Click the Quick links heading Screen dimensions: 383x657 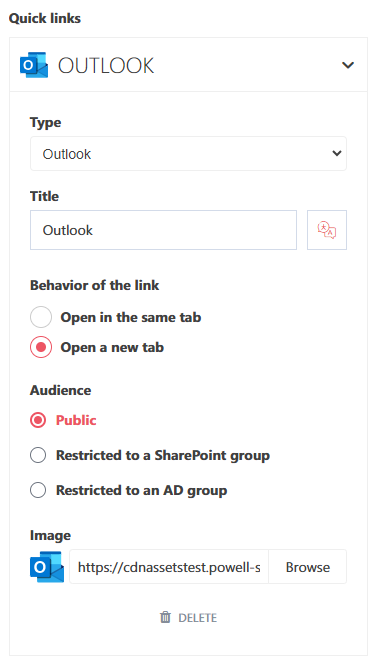pyautogui.click(x=45, y=18)
